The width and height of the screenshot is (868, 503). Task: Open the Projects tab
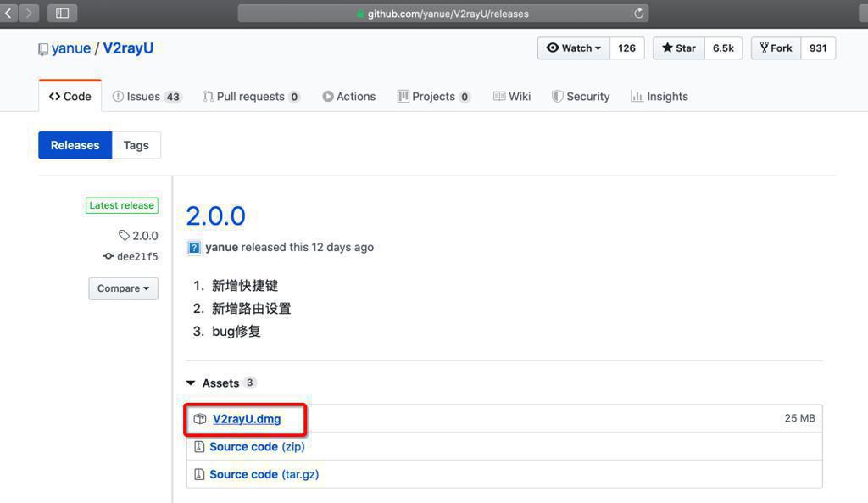tap(433, 97)
